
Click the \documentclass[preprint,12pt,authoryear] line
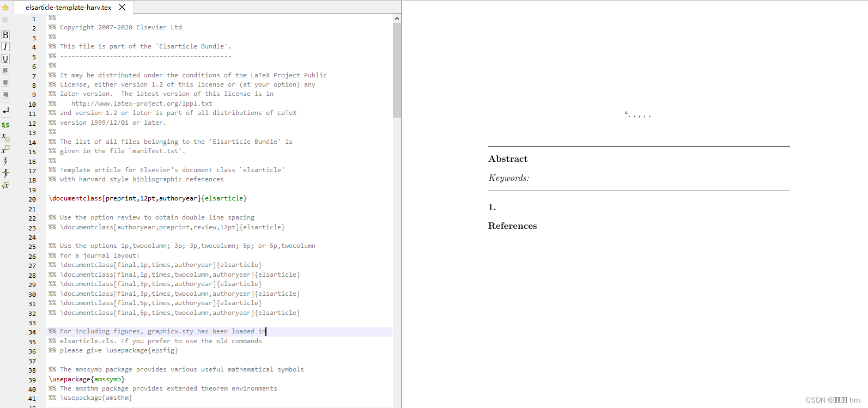pos(148,198)
